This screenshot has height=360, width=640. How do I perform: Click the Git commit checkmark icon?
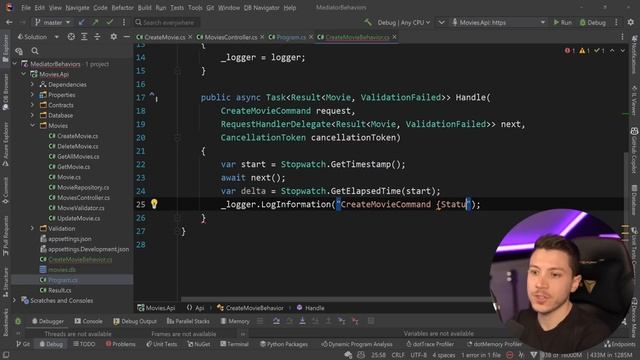(109, 22)
